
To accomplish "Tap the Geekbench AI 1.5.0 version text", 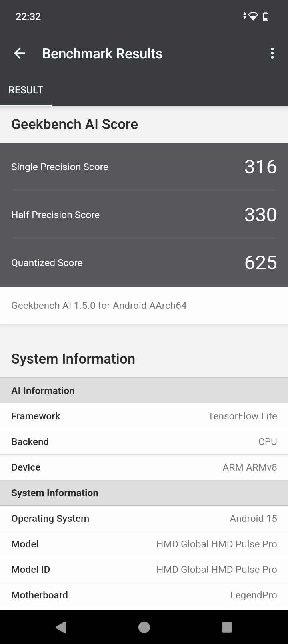I will coord(99,305).
